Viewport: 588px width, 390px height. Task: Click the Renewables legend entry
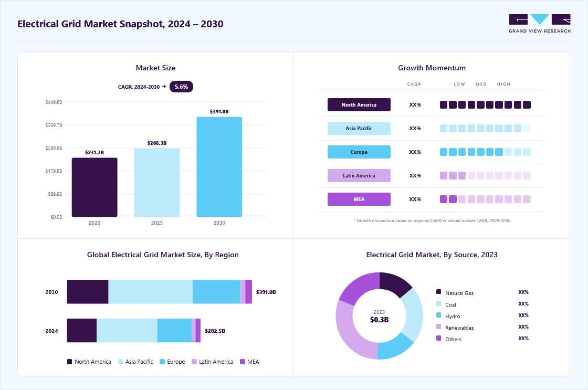coord(455,328)
